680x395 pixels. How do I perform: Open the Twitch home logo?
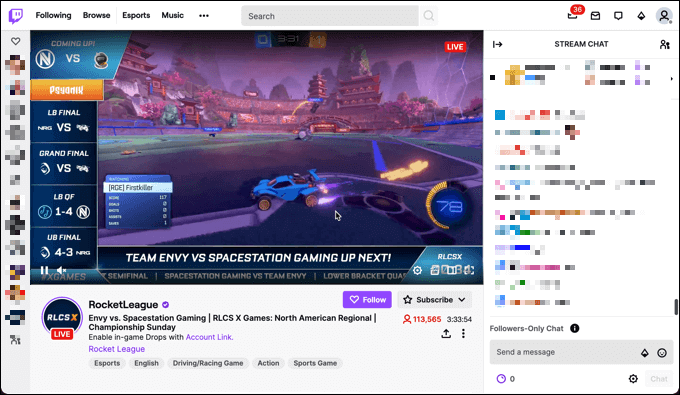click(x=16, y=16)
